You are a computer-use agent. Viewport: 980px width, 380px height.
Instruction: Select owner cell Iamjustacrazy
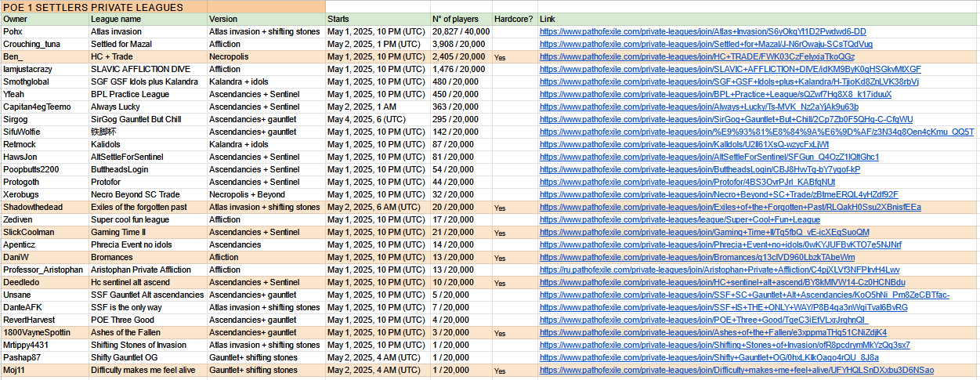click(44, 69)
